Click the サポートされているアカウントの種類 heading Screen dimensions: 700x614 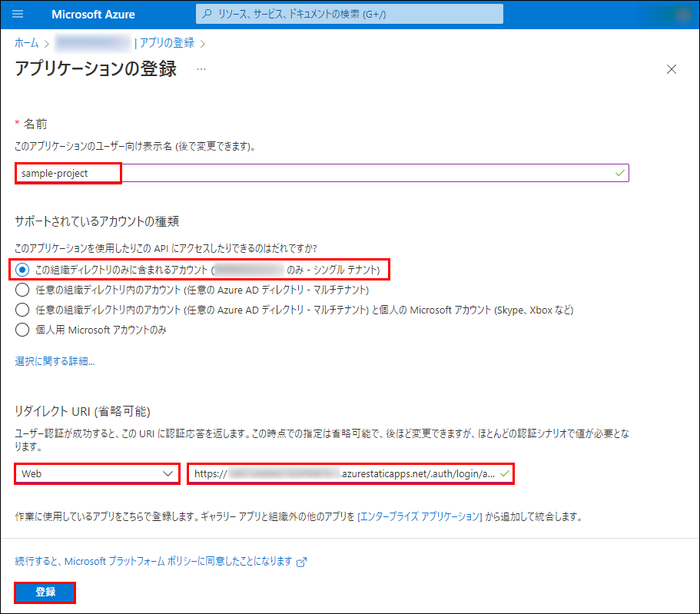(97, 221)
